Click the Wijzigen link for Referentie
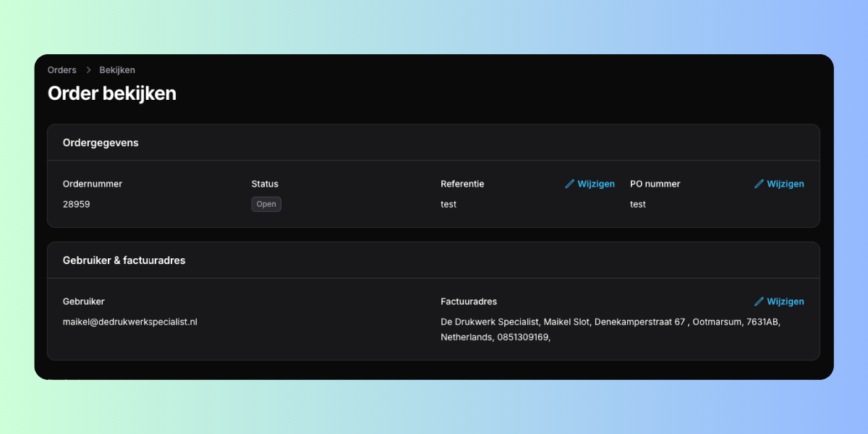Screen dimensions: 868x434 pos(590,184)
